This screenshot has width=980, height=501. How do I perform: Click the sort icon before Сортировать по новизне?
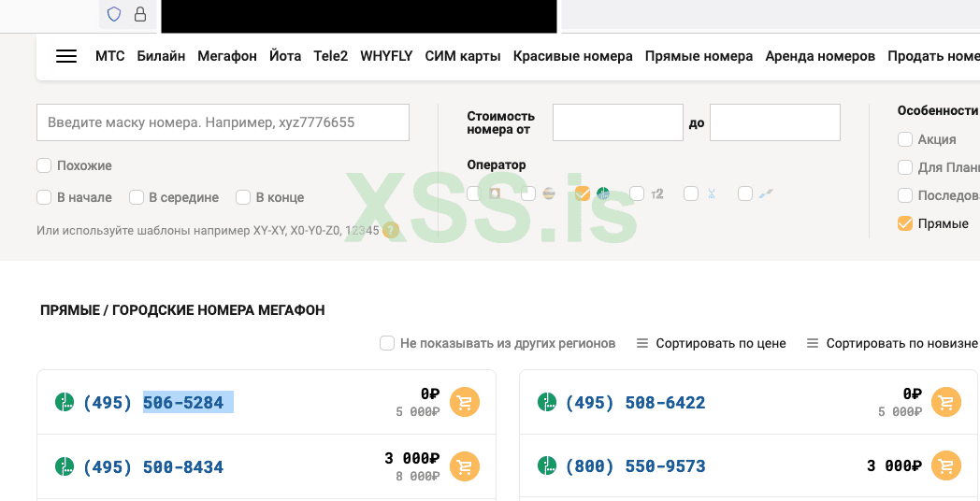pyautogui.click(x=813, y=343)
